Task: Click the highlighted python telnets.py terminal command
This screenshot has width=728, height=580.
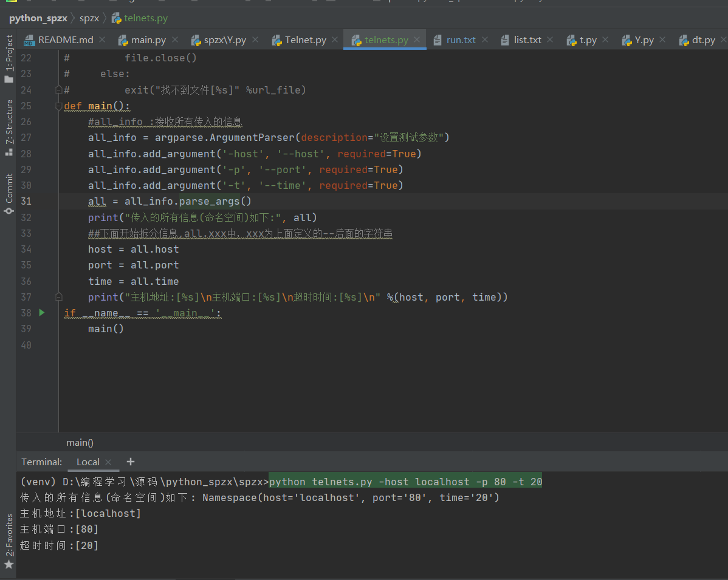Action: 406,482
